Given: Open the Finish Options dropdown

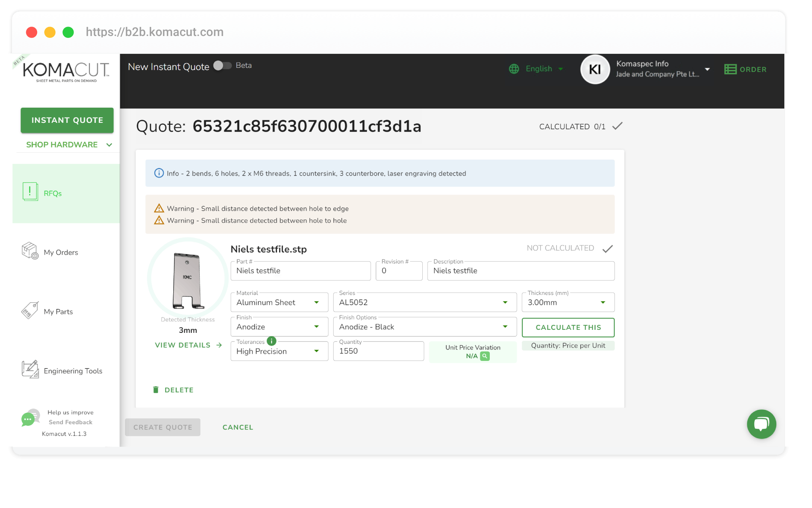Looking at the screenshot, I should 425,327.
